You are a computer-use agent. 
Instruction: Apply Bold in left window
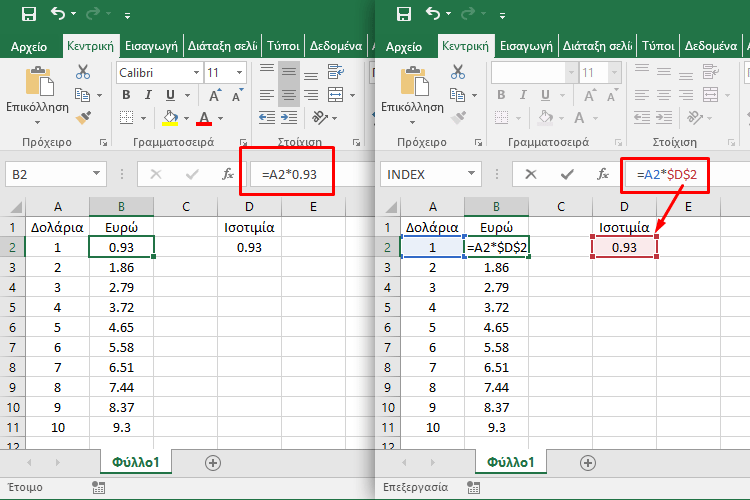[126, 95]
